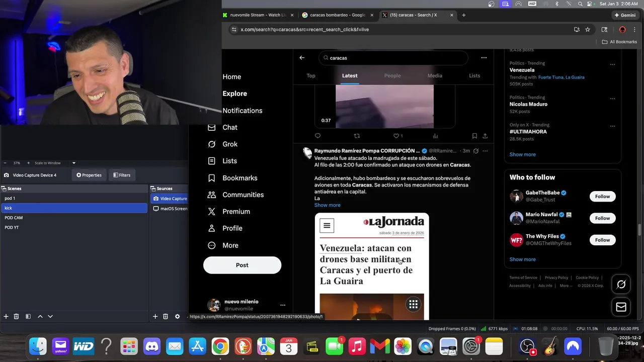Select the pod 1 scene

[x=74, y=198]
